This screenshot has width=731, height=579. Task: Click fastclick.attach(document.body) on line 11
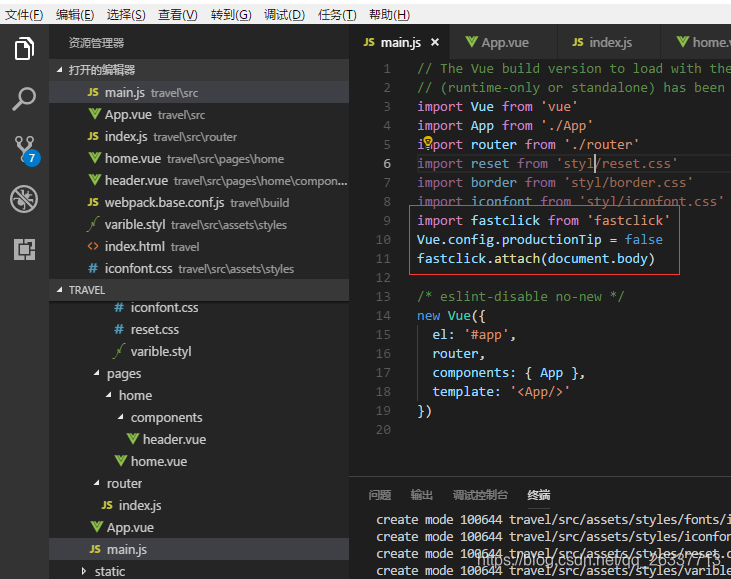[x=536, y=258]
